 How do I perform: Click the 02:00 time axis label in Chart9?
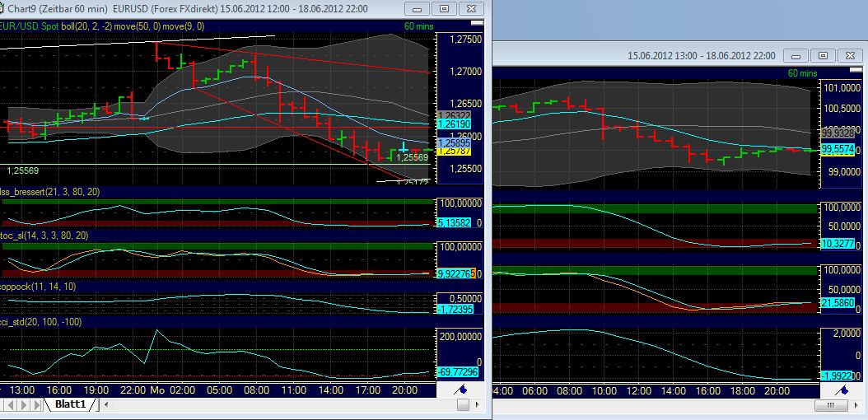(183, 390)
